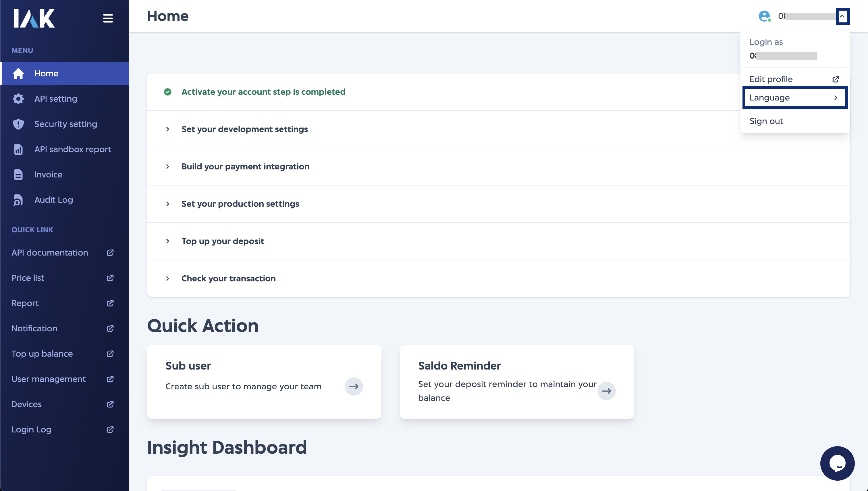Open the API documentation quick link
868x491 pixels.
click(x=50, y=253)
